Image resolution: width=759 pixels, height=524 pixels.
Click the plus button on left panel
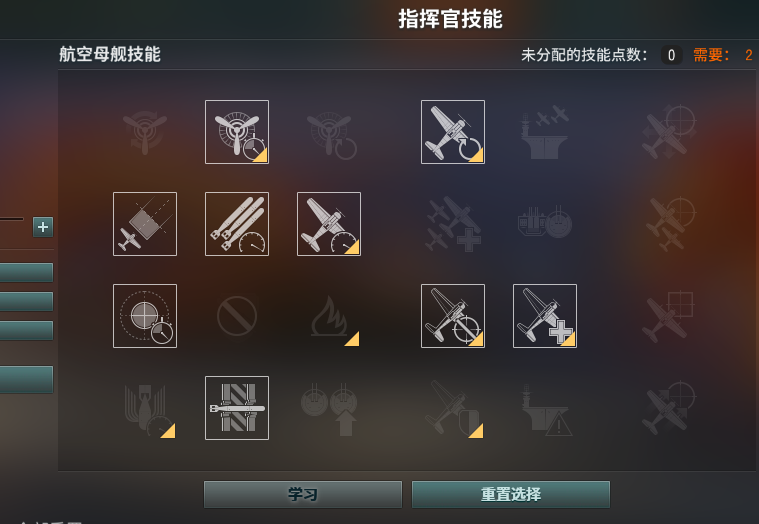coord(43,226)
